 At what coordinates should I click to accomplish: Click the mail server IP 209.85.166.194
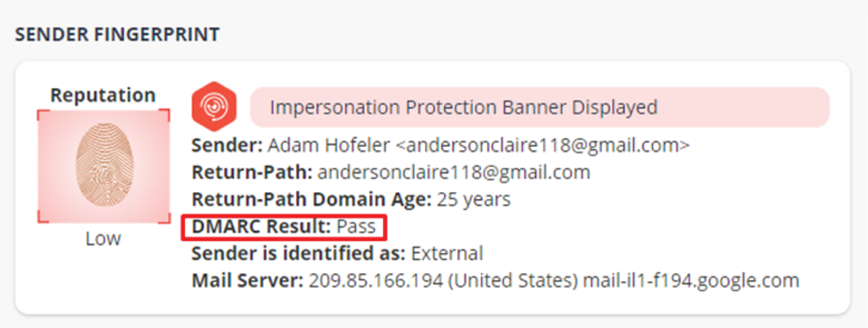(x=376, y=281)
